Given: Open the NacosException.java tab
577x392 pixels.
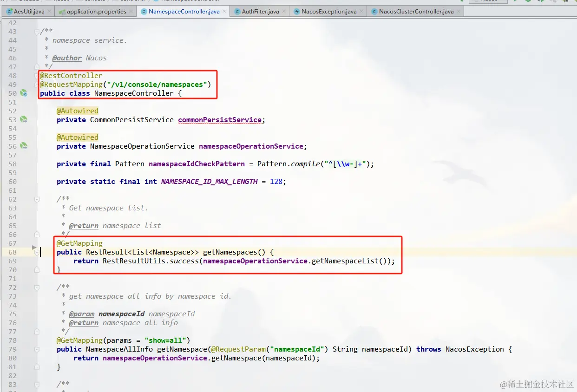Looking at the screenshot, I should [328, 11].
